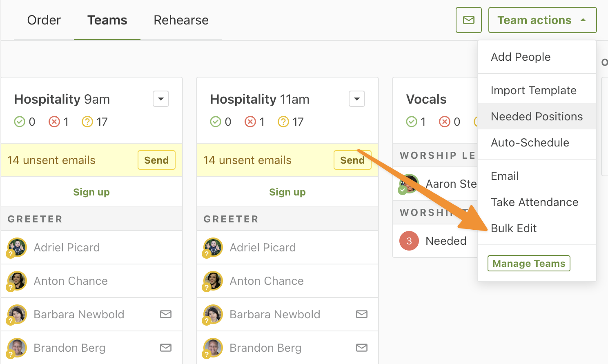
Task: Select Bulk Edit from Team actions menu
Action: pyautogui.click(x=514, y=228)
